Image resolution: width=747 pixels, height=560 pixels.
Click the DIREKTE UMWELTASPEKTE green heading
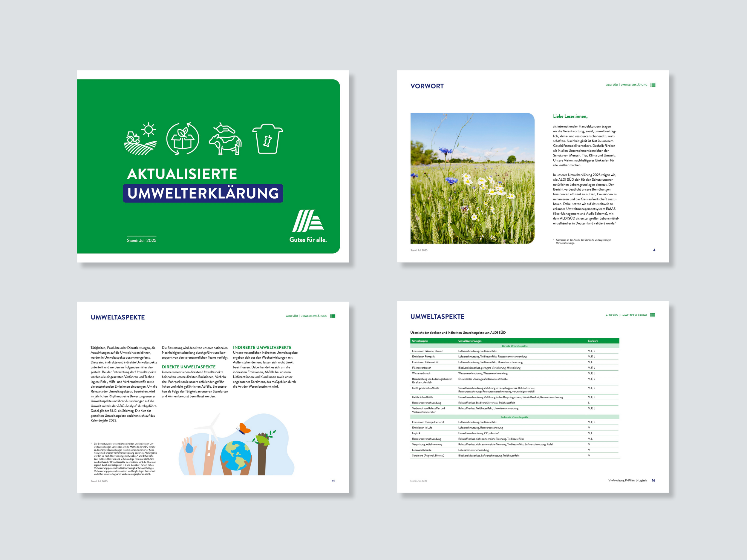pos(189,366)
